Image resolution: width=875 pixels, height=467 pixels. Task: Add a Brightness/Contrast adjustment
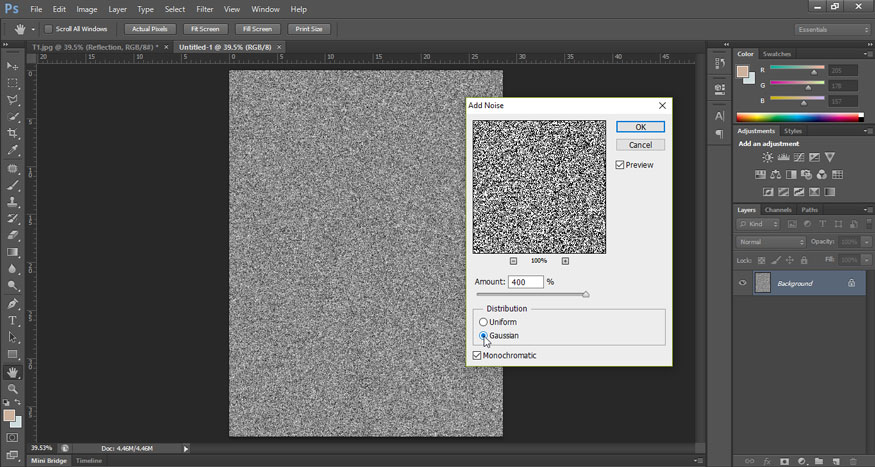pos(768,158)
